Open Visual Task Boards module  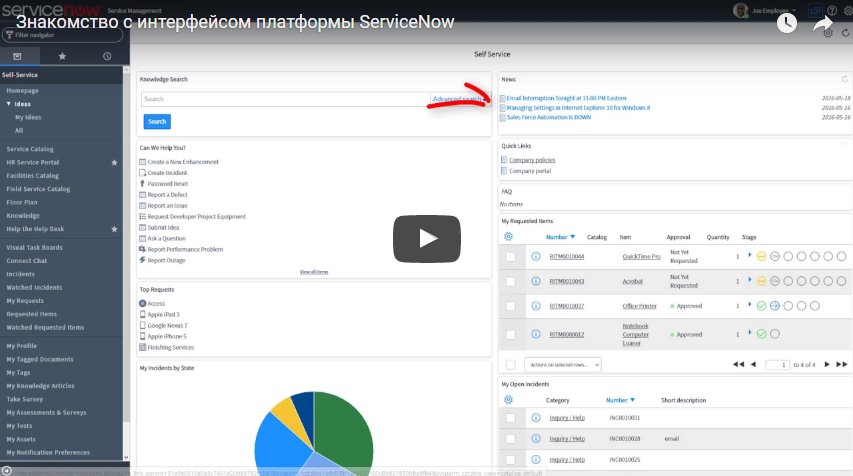[34, 248]
